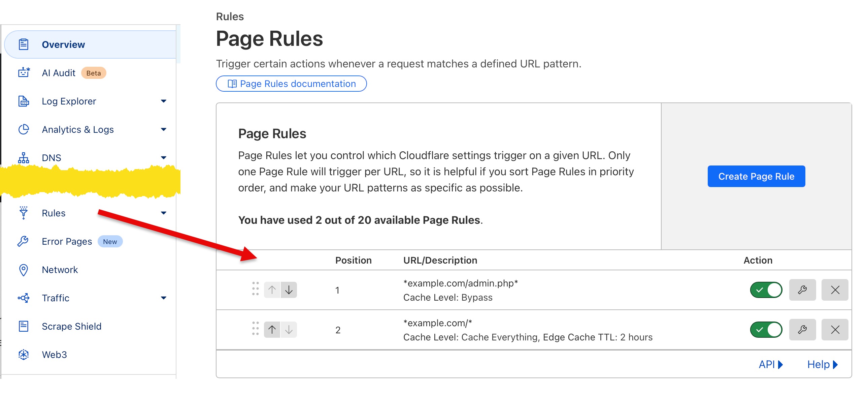
Task: Go to Network in sidebar
Action: click(x=60, y=270)
